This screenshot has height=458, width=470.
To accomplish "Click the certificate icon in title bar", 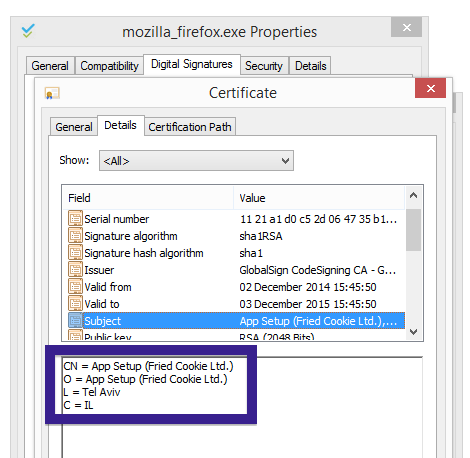I will coord(52,93).
